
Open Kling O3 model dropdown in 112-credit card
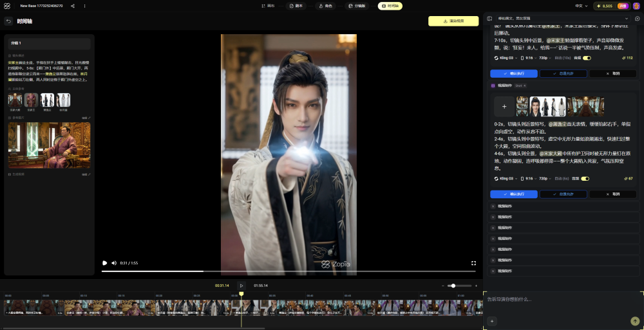click(x=505, y=58)
